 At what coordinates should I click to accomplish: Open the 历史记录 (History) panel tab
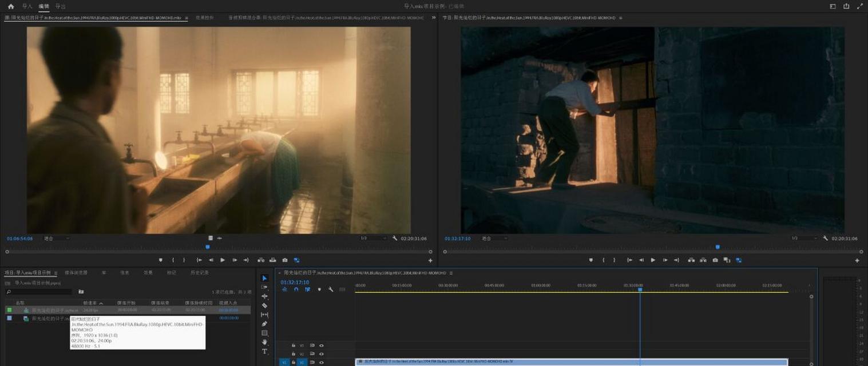(x=200, y=273)
